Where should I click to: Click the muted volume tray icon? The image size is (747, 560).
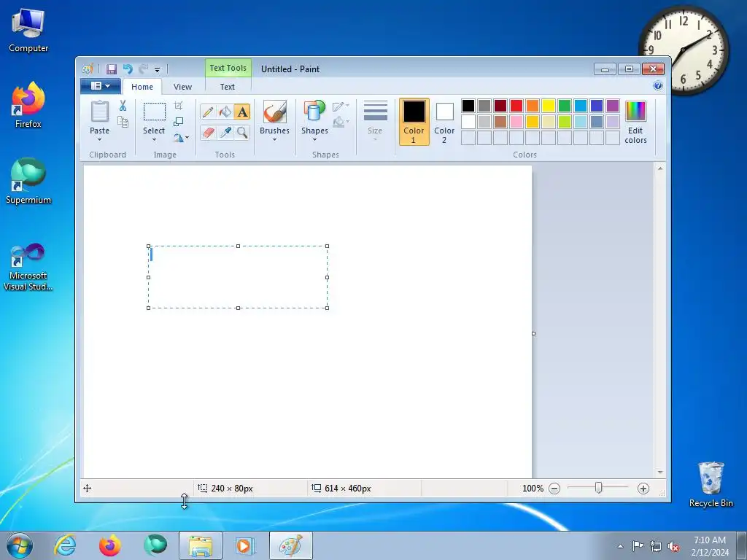(673, 546)
